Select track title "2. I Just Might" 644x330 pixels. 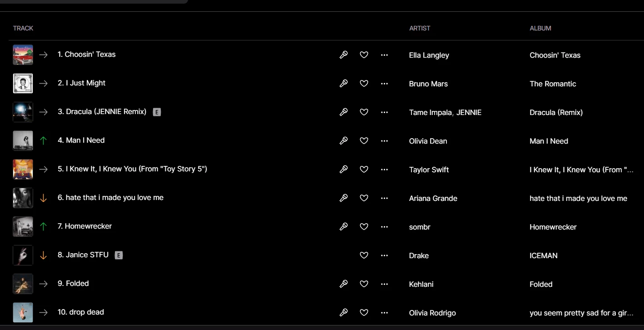click(x=82, y=83)
